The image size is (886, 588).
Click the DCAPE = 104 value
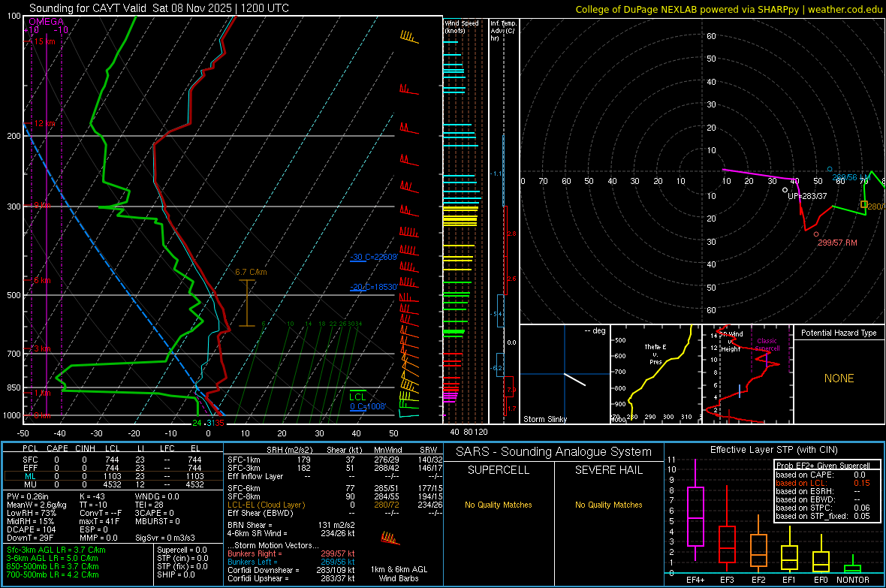click(x=31, y=529)
